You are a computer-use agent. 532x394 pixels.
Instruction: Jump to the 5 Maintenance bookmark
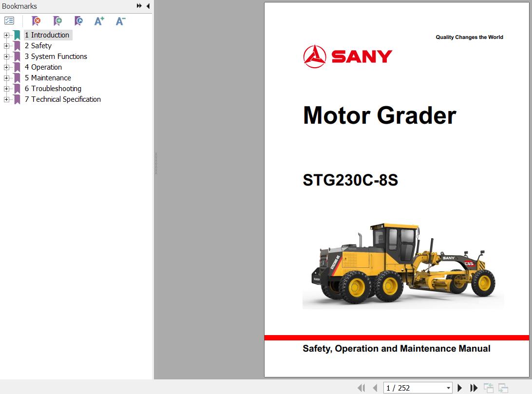(x=48, y=78)
